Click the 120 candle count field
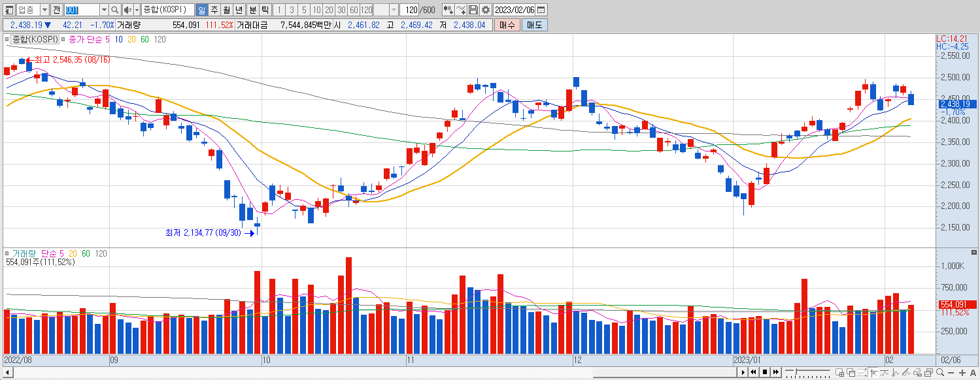The height and width of the screenshot is (380, 980). [410, 10]
